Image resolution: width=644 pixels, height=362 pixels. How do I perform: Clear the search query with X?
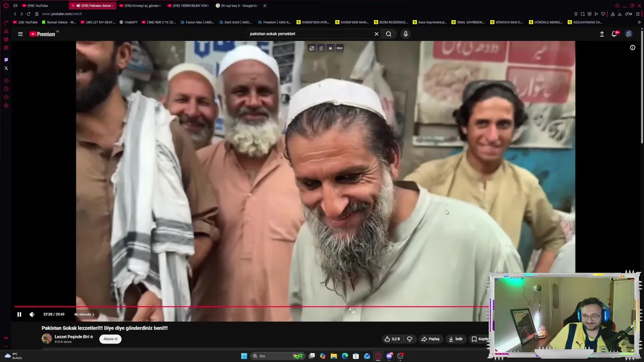376,34
